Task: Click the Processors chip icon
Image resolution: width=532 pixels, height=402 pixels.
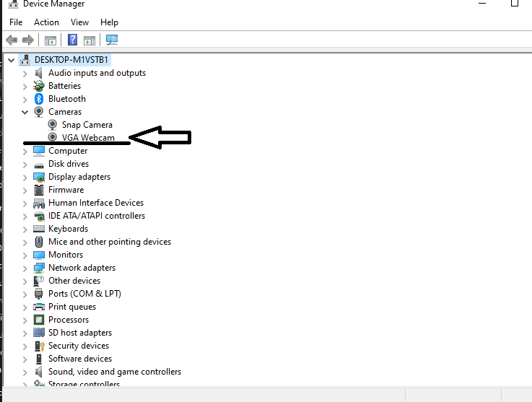Action: (39, 320)
